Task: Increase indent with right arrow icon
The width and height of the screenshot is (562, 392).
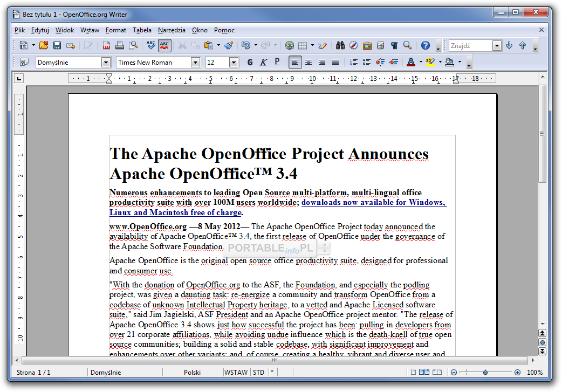Action: coord(394,63)
